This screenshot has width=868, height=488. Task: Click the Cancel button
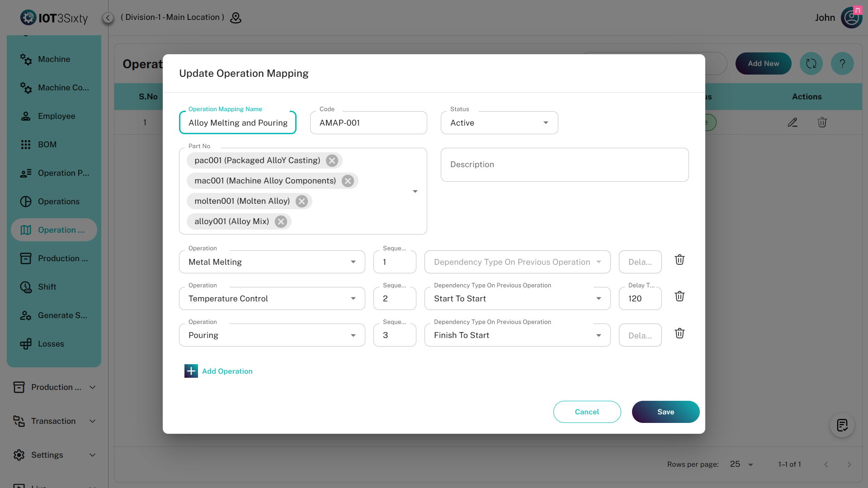[587, 412]
